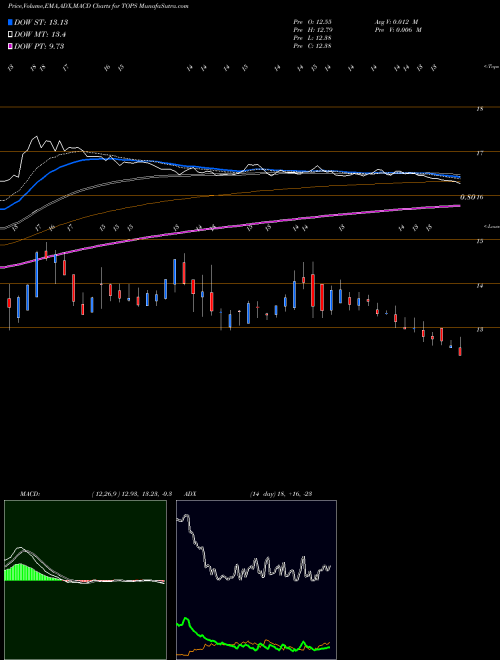The image size is (500, 660).
Task: Select the 'DOW ST: 13.13' label
Action: (x=41, y=22)
